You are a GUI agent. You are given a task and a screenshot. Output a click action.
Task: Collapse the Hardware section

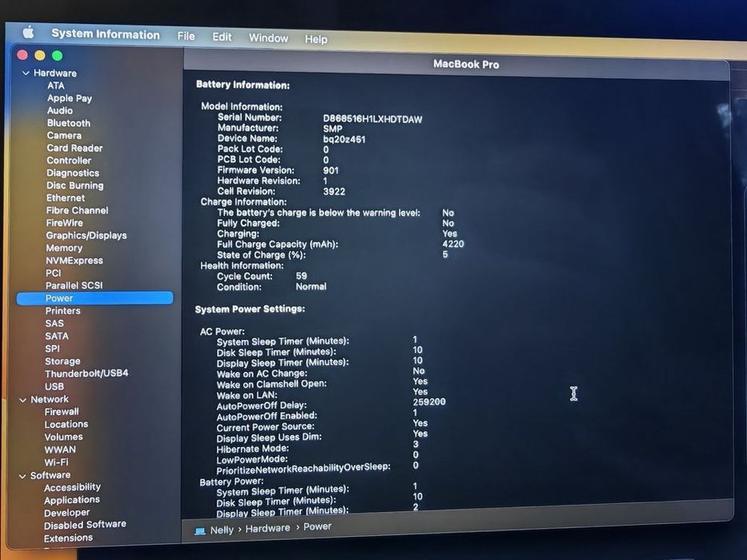click(x=26, y=74)
